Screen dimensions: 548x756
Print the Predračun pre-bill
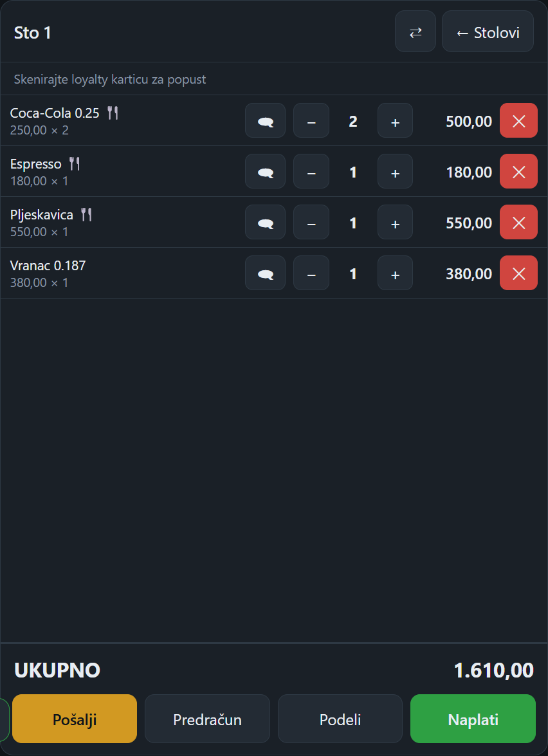tap(207, 719)
